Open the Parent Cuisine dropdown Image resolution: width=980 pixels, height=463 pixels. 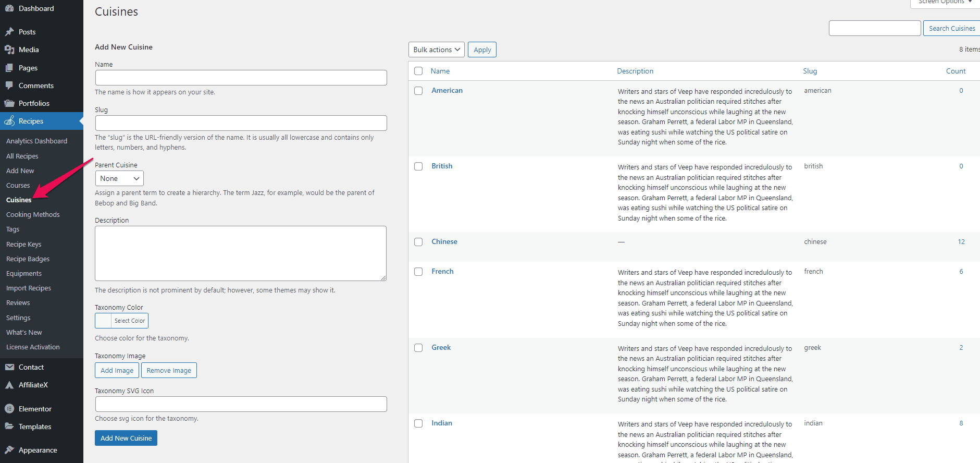point(119,178)
